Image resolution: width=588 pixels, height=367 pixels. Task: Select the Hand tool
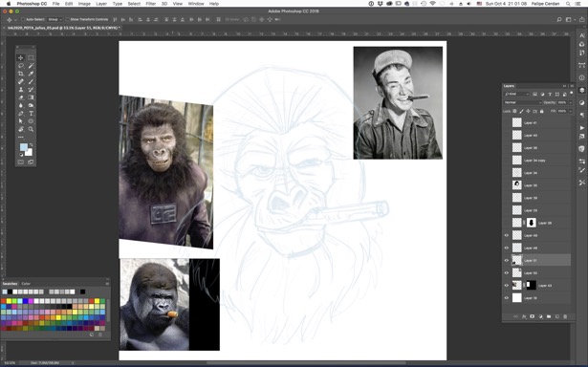coord(21,129)
